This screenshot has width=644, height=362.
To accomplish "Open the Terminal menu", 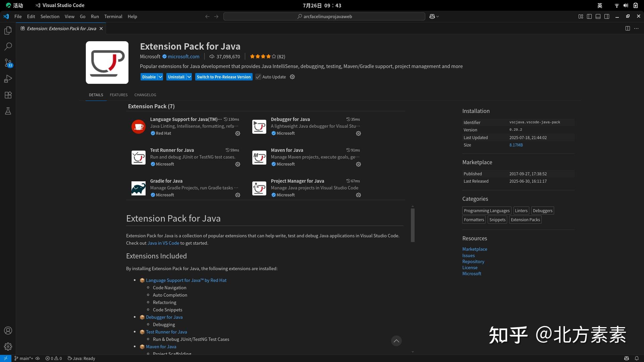I will (x=113, y=16).
